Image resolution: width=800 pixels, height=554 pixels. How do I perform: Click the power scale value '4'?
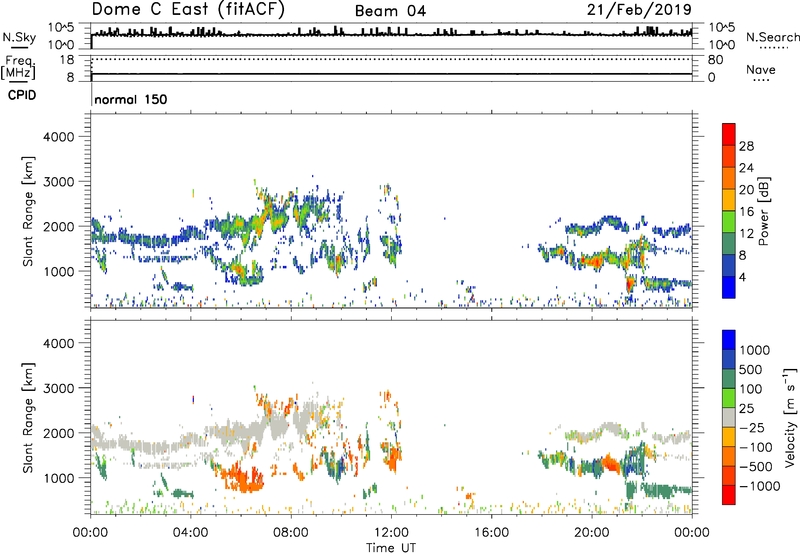(742, 277)
